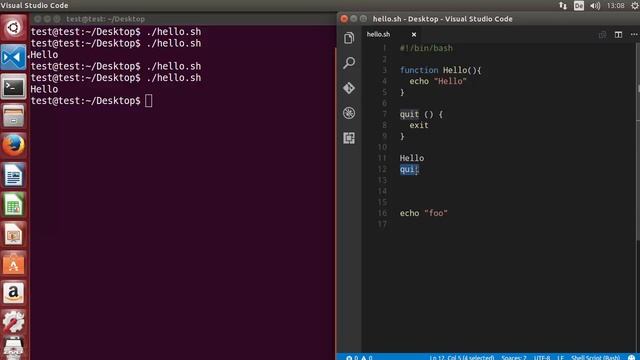Click 'function Hello(){' line in editor
The image size is (640, 360).
[x=440, y=70]
